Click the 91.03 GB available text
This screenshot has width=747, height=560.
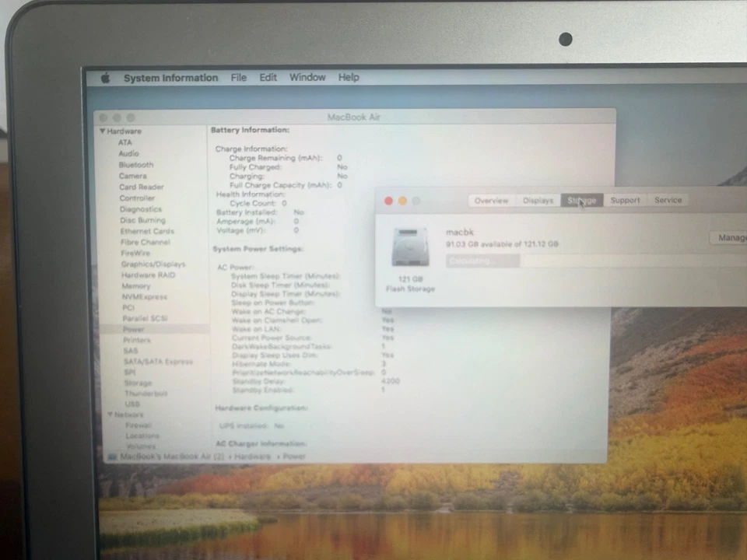pyautogui.click(x=502, y=243)
